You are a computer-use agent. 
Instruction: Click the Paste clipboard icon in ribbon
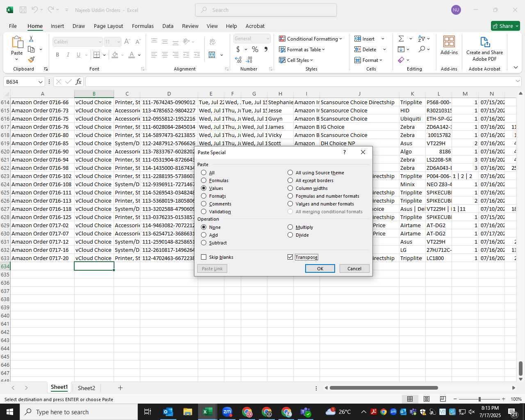point(17,42)
